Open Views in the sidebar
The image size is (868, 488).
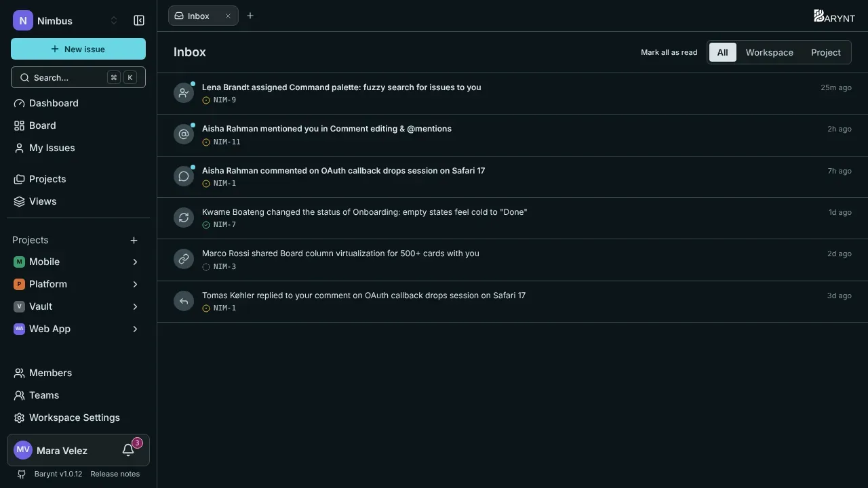tap(78, 201)
